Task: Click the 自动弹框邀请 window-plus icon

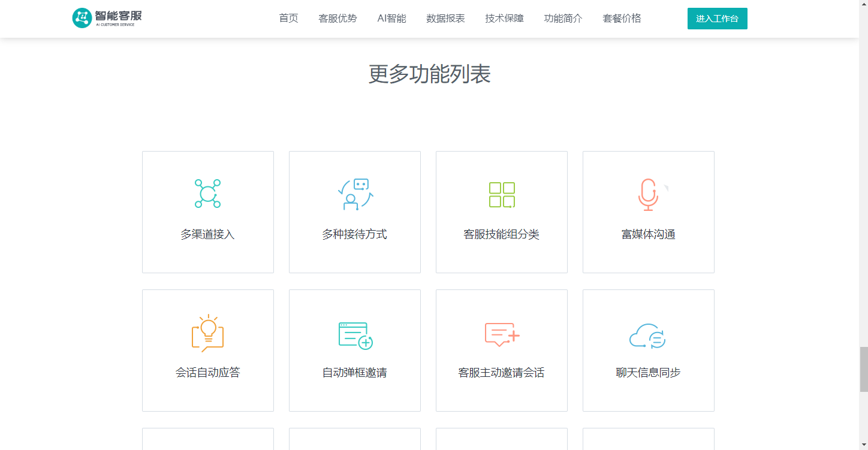Action: (x=355, y=336)
